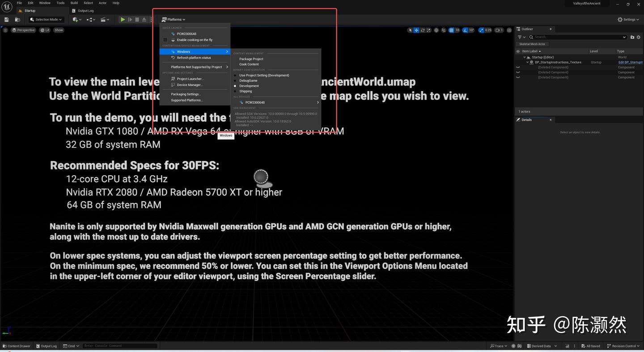Image resolution: width=644 pixels, height=352 pixels.
Task: Open the File menu
Action: coord(19,3)
